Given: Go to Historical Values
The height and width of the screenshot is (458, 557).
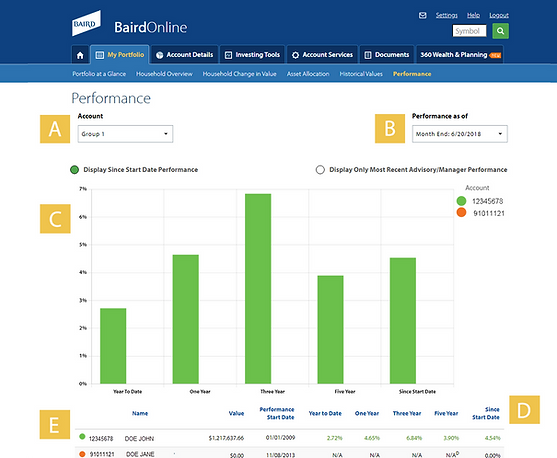Looking at the screenshot, I should point(361,74).
